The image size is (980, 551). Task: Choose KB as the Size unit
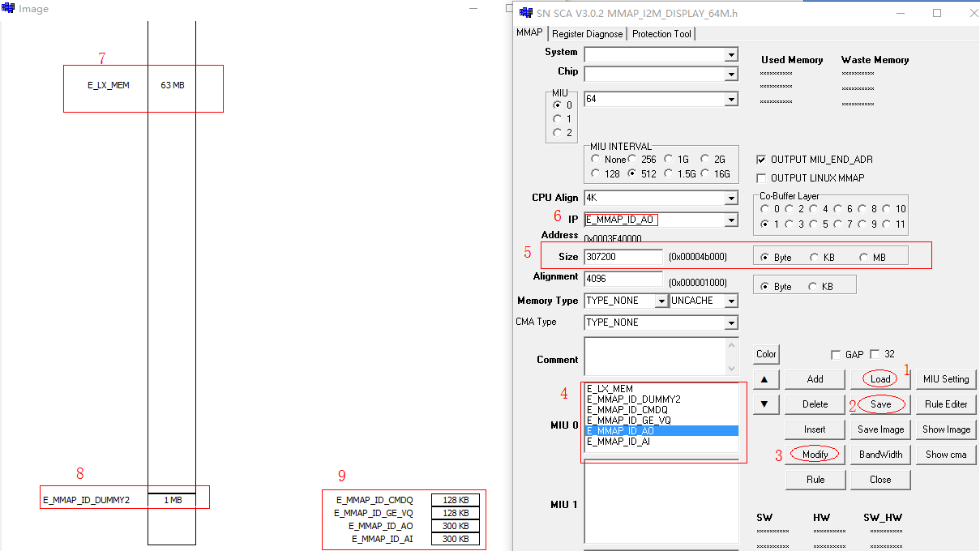(815, 257)
